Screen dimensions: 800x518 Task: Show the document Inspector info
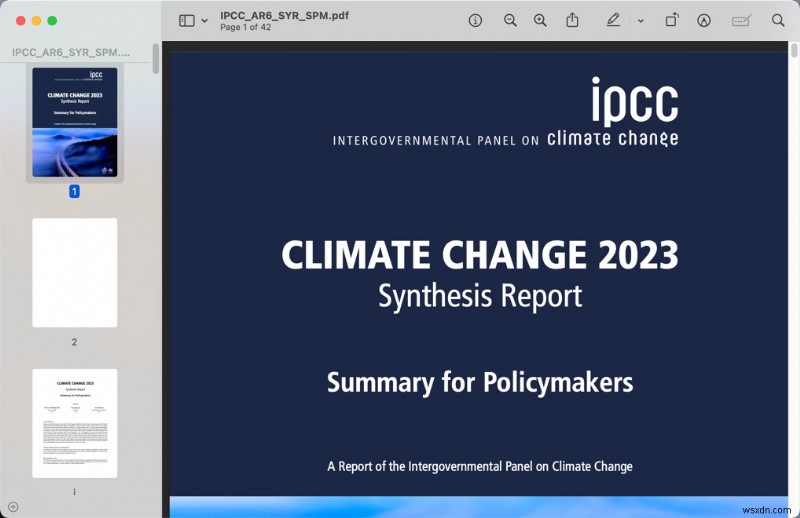click(475, 20)
